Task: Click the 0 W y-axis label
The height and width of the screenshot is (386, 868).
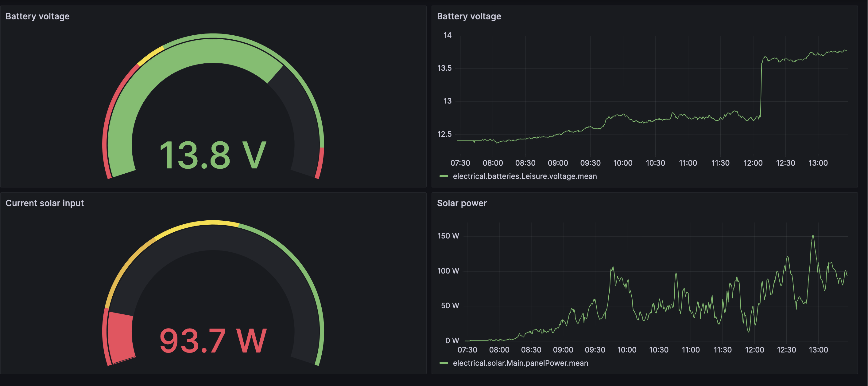Action: tap(452, 341)
